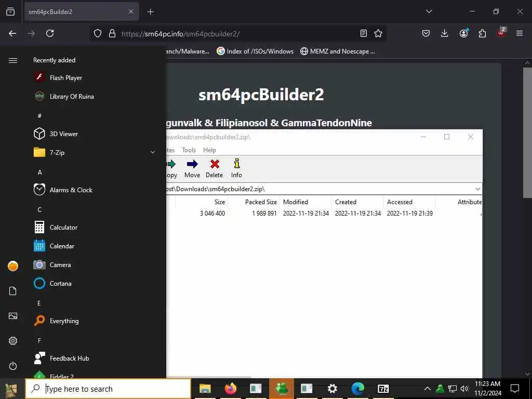Open the volume control in tray
Viewport: 532px width, 399px height.
[x=464, y=389]
